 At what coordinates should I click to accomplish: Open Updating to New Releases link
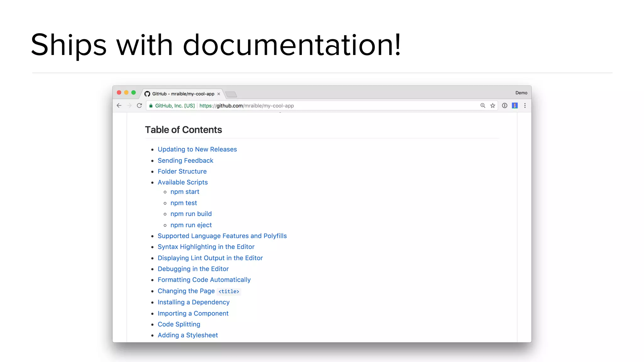click(197, 150)
